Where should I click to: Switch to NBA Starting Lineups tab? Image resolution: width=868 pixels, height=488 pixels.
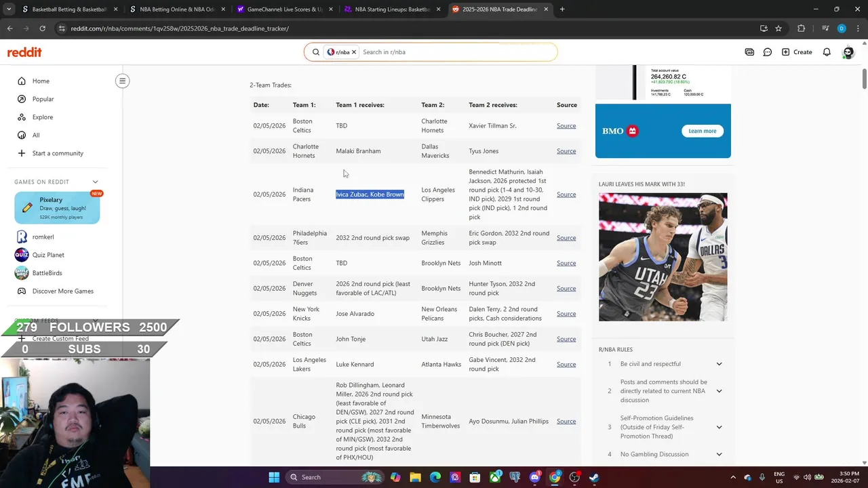pyautogui.click(x=391, y=9)
